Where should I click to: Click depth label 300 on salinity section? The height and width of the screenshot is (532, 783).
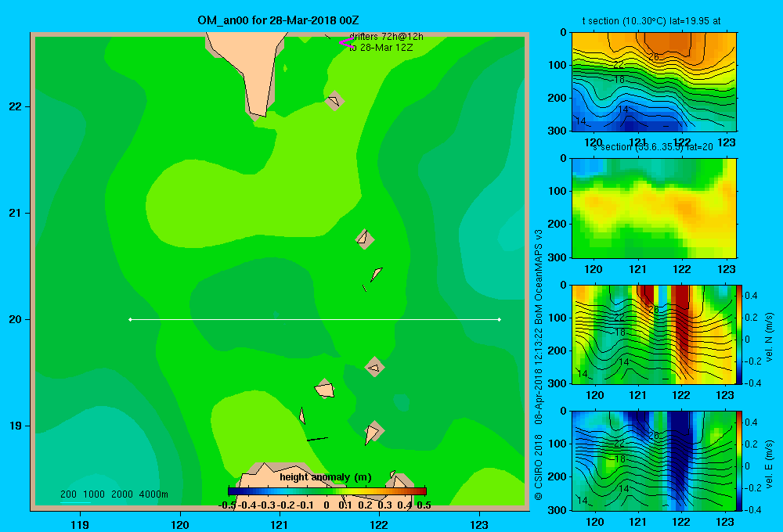[x=557, y=257]
